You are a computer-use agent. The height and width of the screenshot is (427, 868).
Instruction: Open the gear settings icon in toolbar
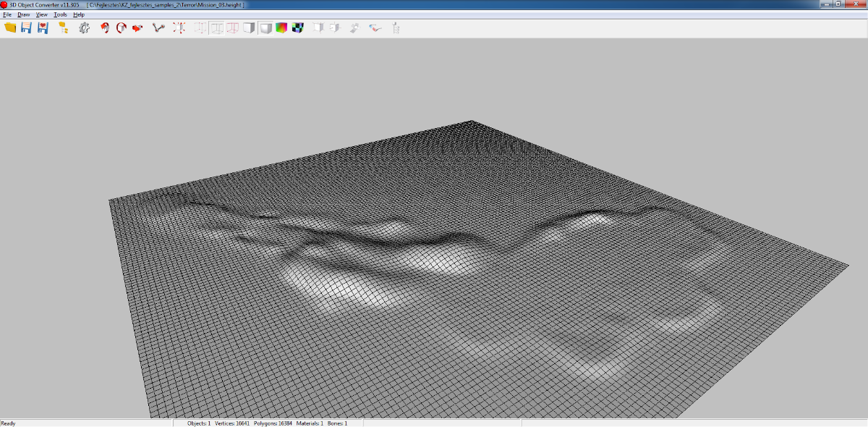[84, 28]
